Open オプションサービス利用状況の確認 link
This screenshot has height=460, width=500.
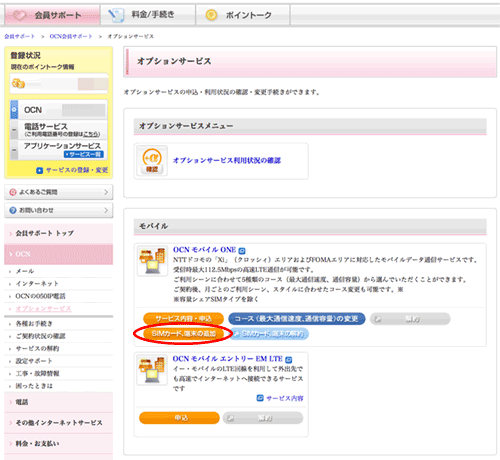coord(227,161)
